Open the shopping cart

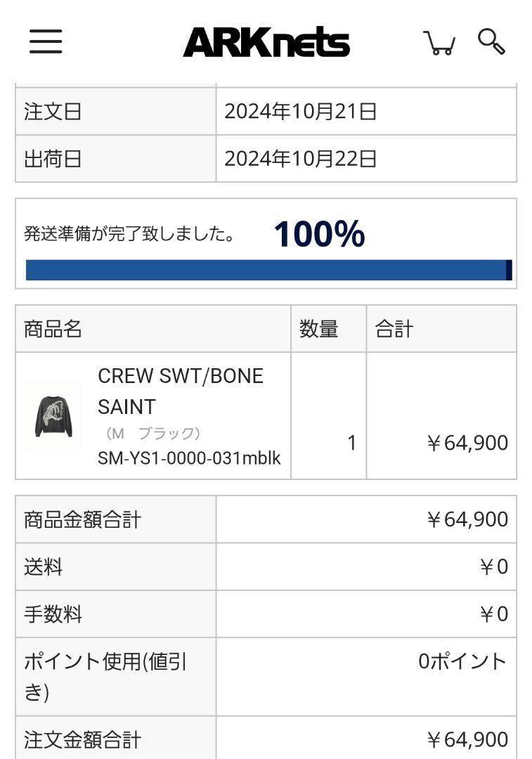[x=439, y=43]
